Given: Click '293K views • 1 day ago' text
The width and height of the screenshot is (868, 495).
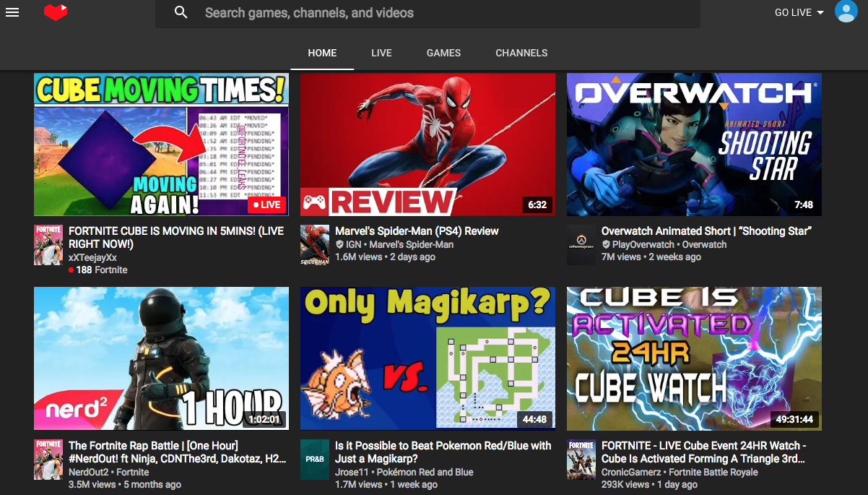Looking at the screenshot, I should click(x=649, y=484).
